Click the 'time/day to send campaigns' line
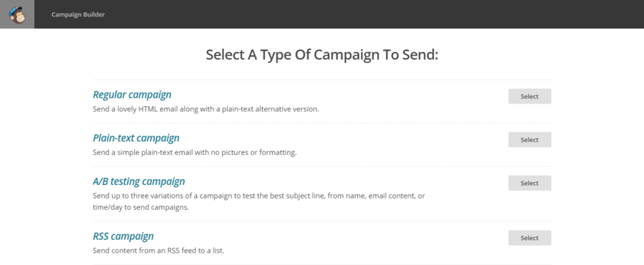This screenshot has height=265, width=644. [x=141, y=207]
